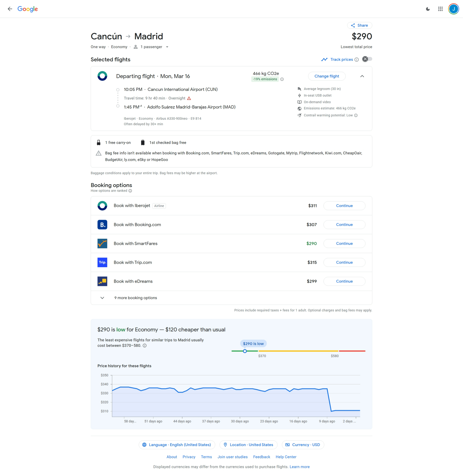Enable the Track prices toggle
Screen dimensions: 463x476
367,59
